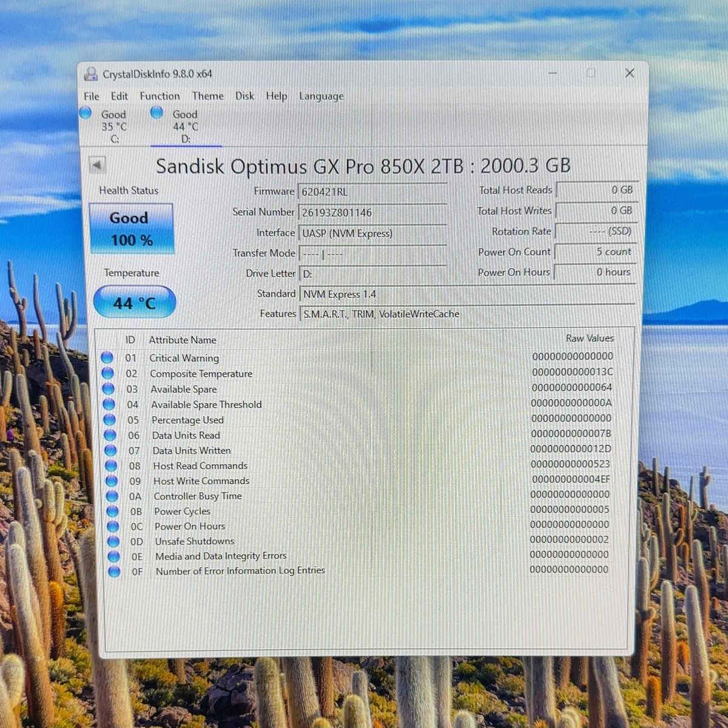
Task: Select the Available Spare attribute name
Action: click(184, 389)
